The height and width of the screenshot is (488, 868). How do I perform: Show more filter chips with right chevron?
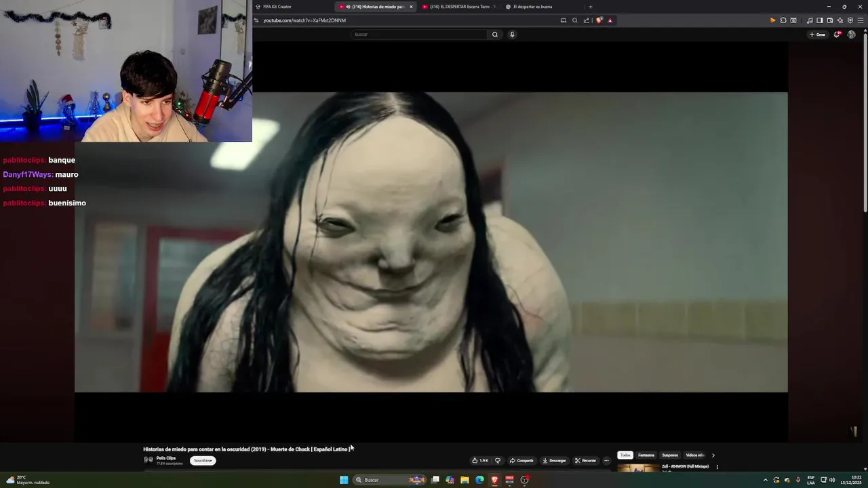tap(713, 455)
